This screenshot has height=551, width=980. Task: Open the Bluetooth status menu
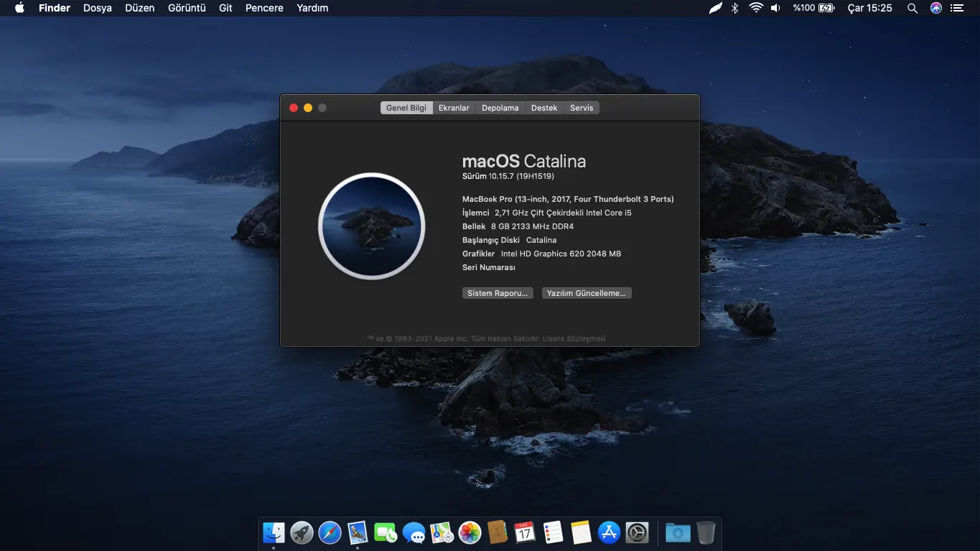click(x=734, y=8)
